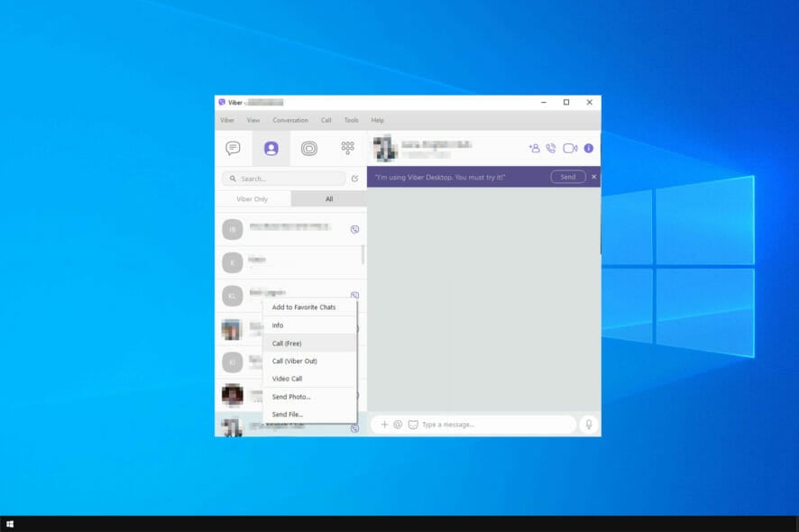Click the plus attachment icon
Viewport: 799px width, 532px height.
(x=384, y=425)
